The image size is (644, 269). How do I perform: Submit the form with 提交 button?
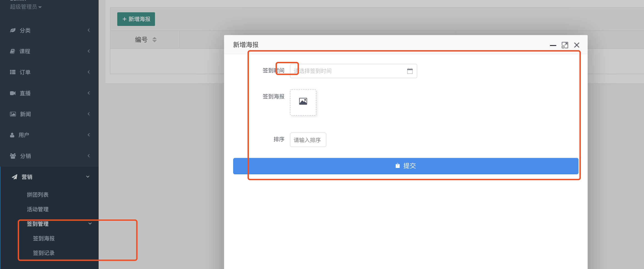click(405, 166)
